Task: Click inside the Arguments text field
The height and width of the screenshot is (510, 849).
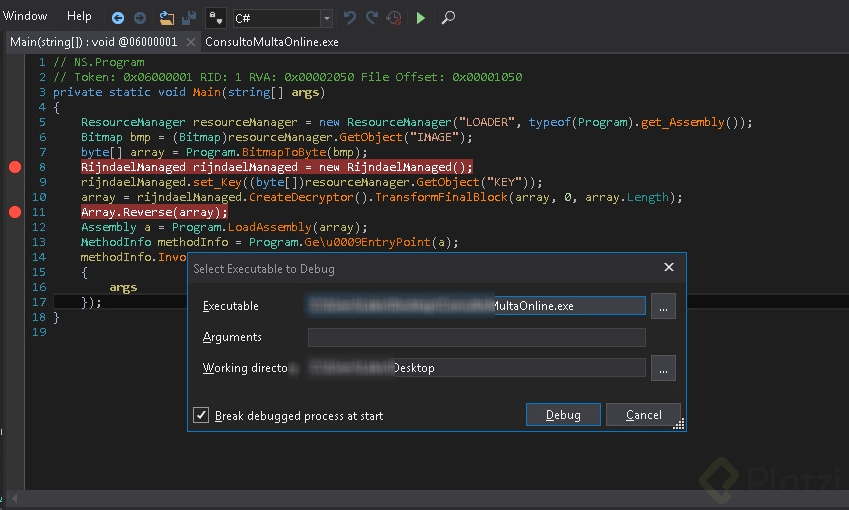Action: (x=476, y=338)
